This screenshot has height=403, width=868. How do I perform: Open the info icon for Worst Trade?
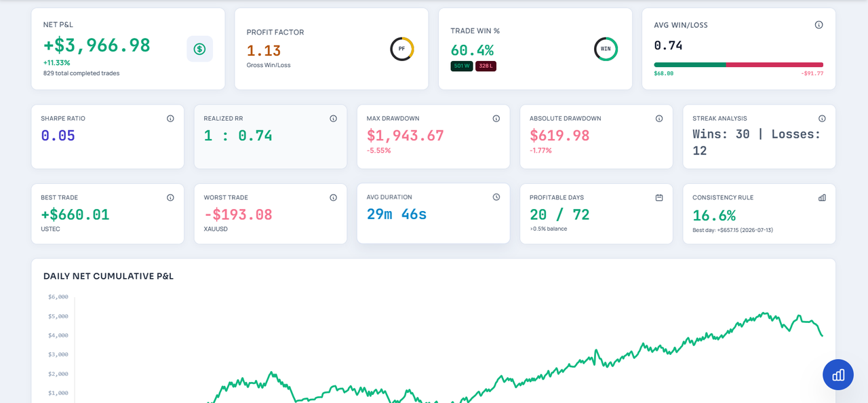coord(333,197)
